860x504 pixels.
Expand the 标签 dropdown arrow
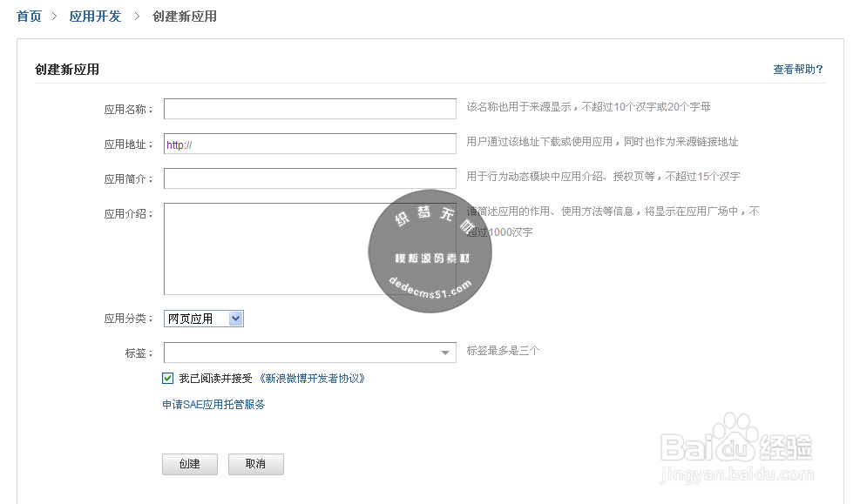(446, 353)
